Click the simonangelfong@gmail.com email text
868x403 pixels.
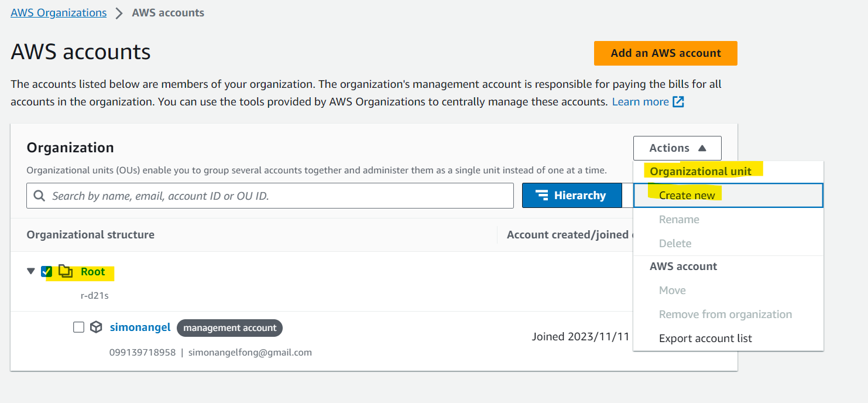pyautogui.click(x=250, y=353)
